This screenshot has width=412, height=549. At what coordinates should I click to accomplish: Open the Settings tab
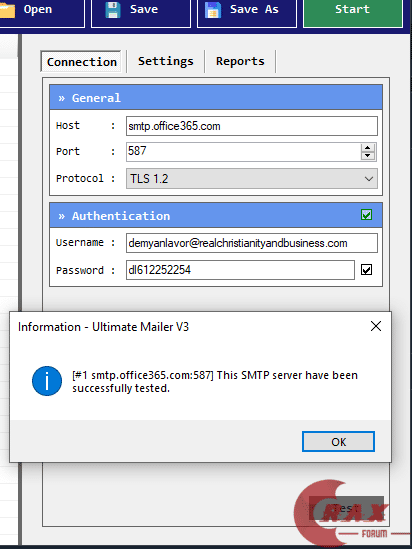point(166,61)
